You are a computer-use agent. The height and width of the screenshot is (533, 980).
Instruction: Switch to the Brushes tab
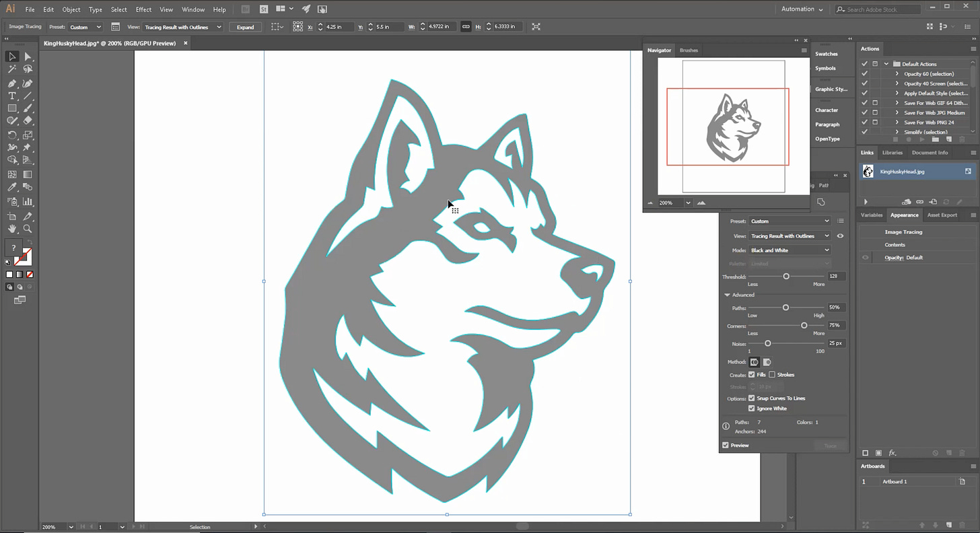689,50
